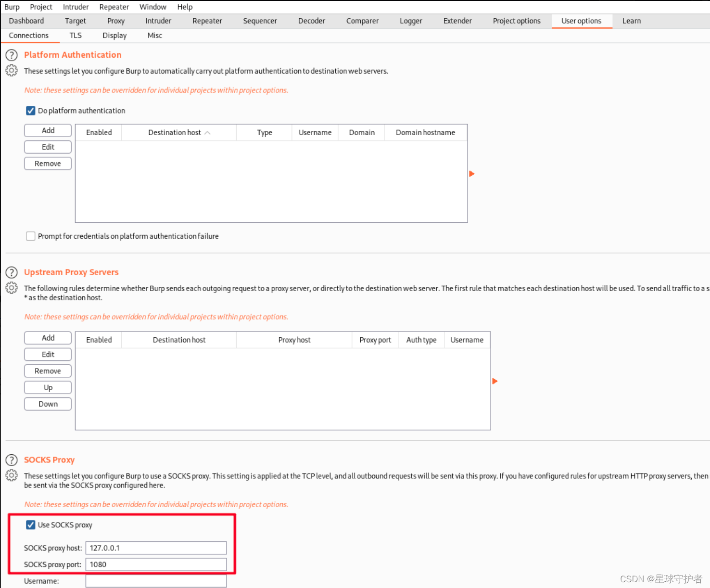Enable Prompt for credentials on authentication failure
Screen dimensions: 710x588
tap(31, 236)
